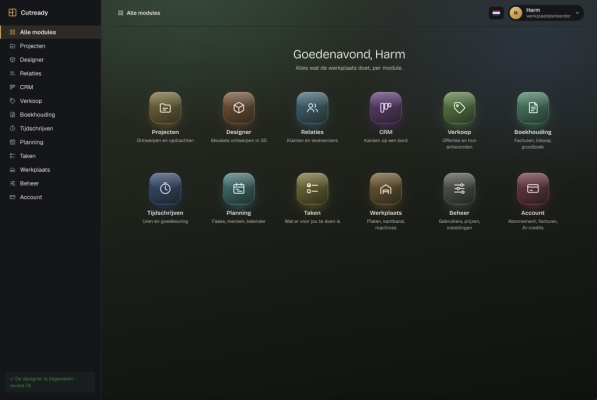
Task: Open the Verkoop tag icon tile
Action: 459,108
